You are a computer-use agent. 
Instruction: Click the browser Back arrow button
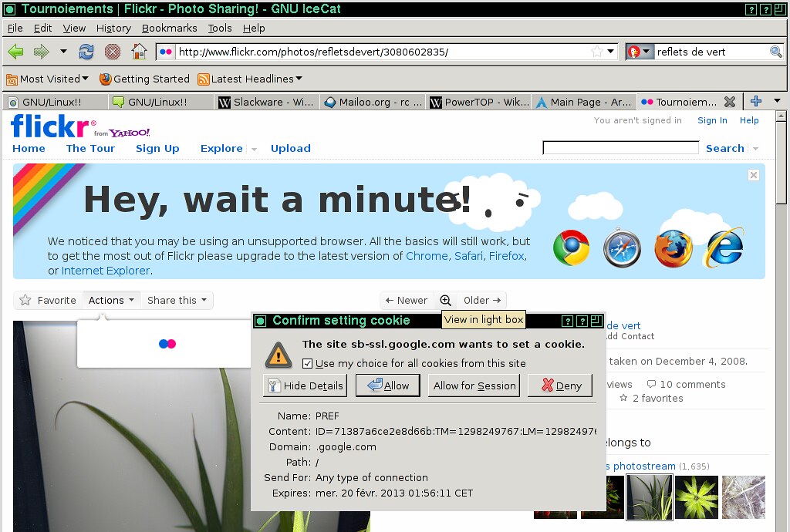[15, 52]
